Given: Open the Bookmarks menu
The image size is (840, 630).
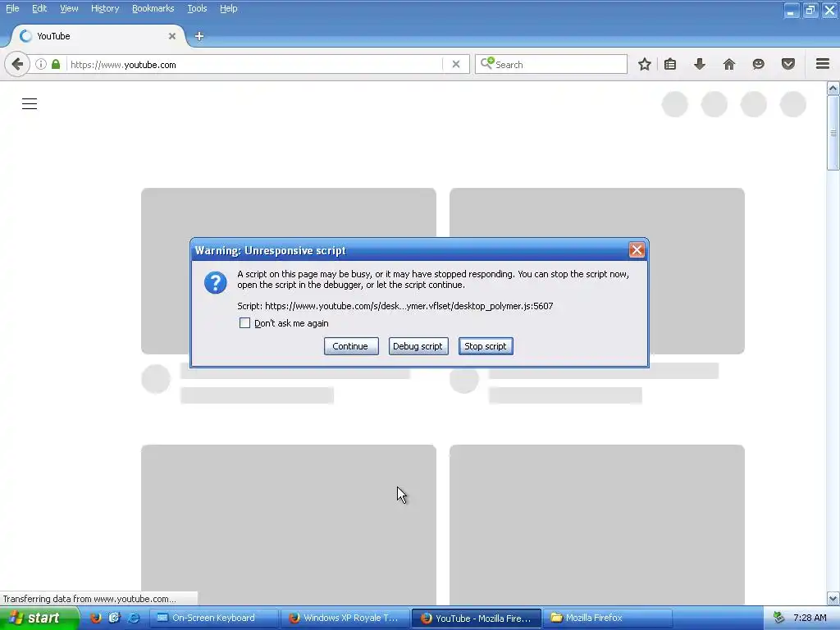Looking at the screenshot, I should click(x=153, y=8).
